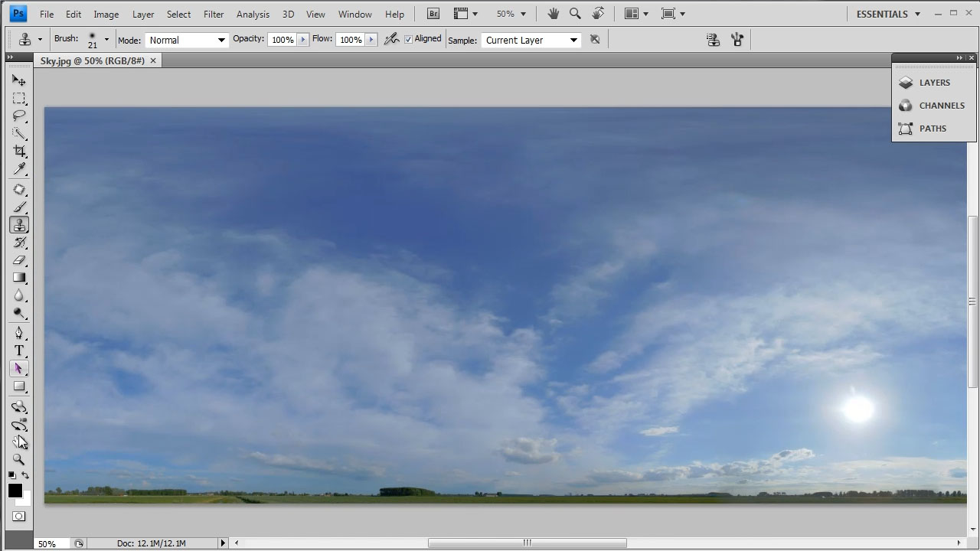This screenshot has width=980, height=551.
Task: Select the Path Selection tool
Action: (19, 368)
